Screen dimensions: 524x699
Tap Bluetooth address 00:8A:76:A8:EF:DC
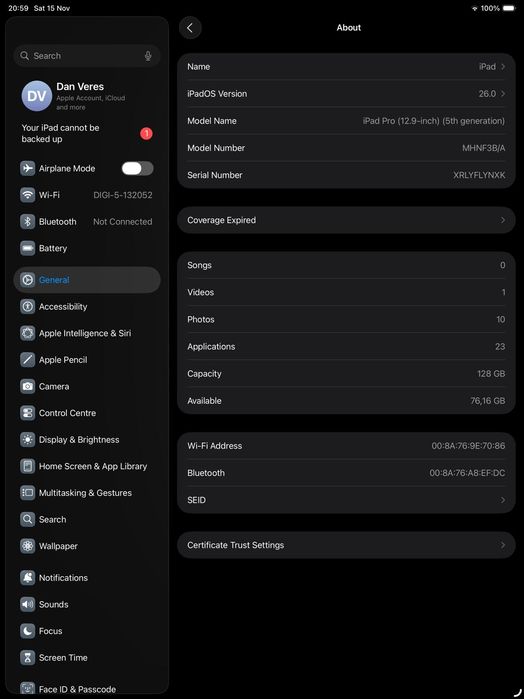tap(467, 473)
